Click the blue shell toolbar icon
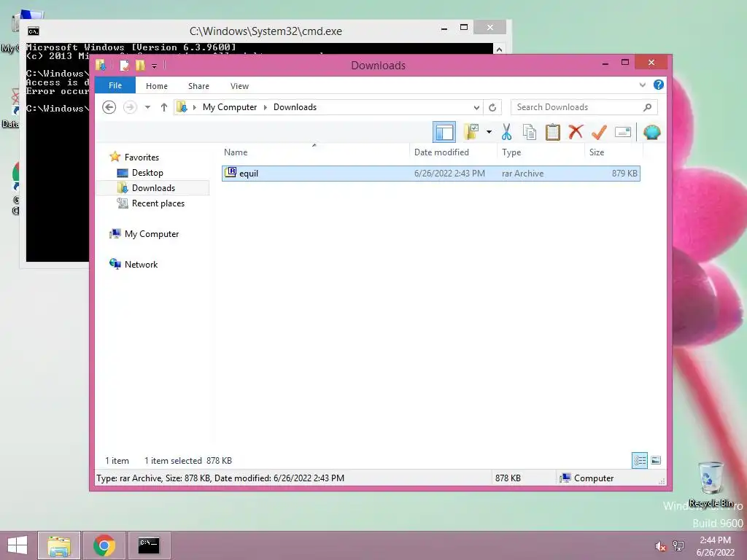 [651, 132]
